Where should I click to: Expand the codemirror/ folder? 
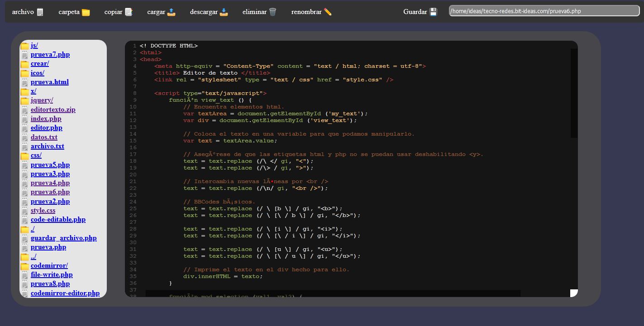pyautogui.click(x=49, y=265)
